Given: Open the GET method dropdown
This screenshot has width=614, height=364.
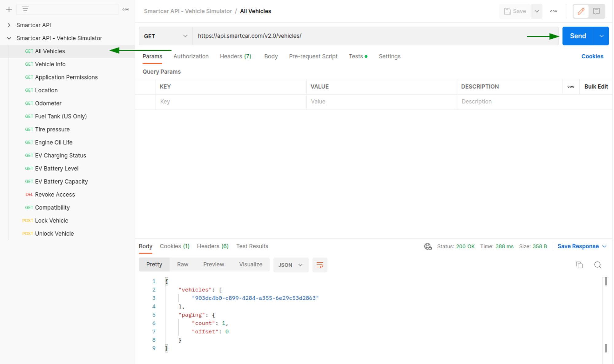Looking at the screenshot, I should click(x=165, y=36).
